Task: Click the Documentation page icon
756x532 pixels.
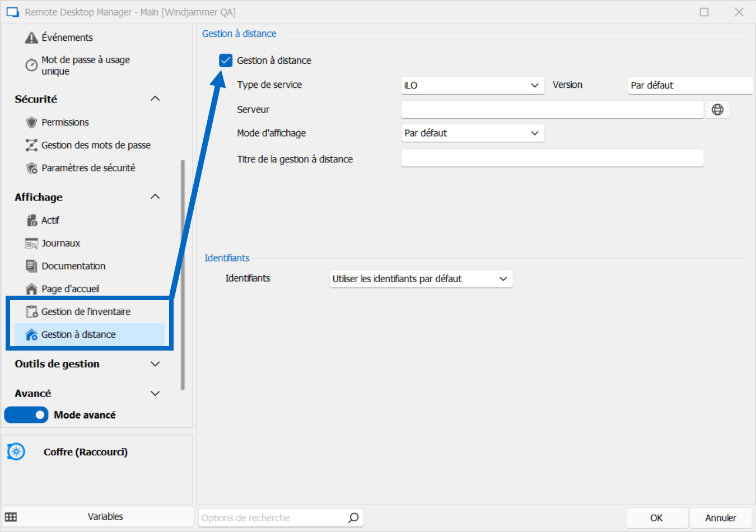Action: pyautogui.click(x=32, y=266)
